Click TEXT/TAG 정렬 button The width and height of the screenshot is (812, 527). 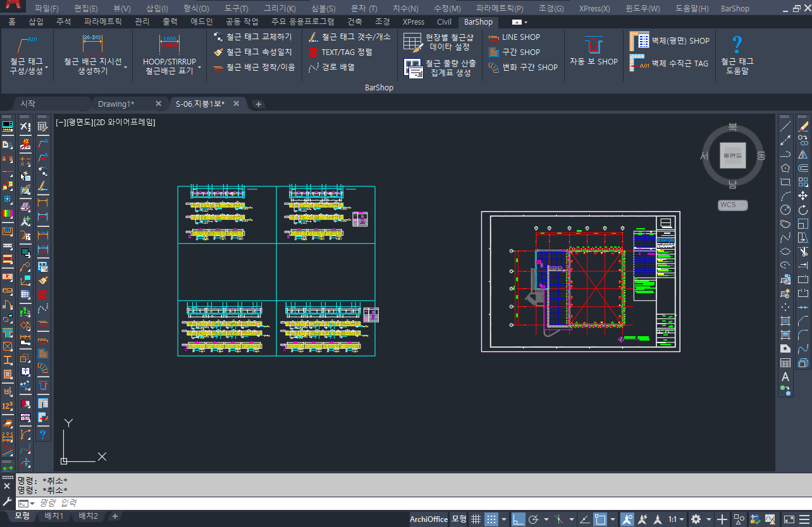coord(347,52)
